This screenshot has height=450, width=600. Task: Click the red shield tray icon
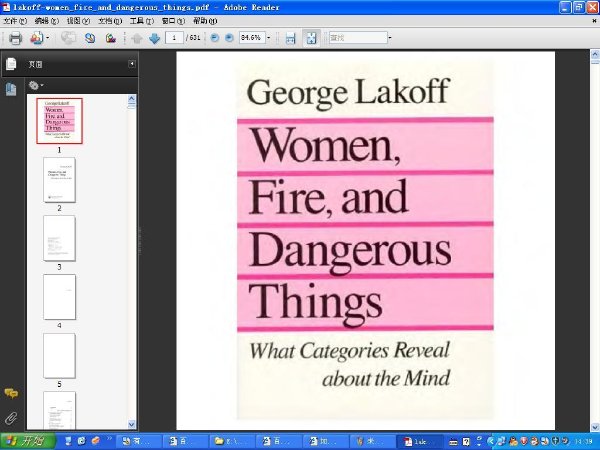click(x=524, y=442)
